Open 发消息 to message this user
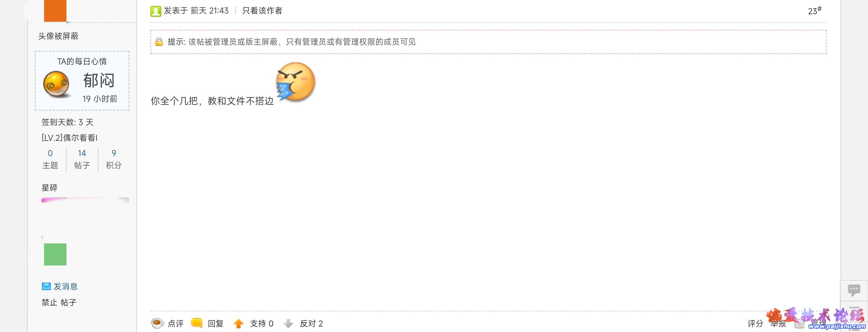 coord(66,287)
